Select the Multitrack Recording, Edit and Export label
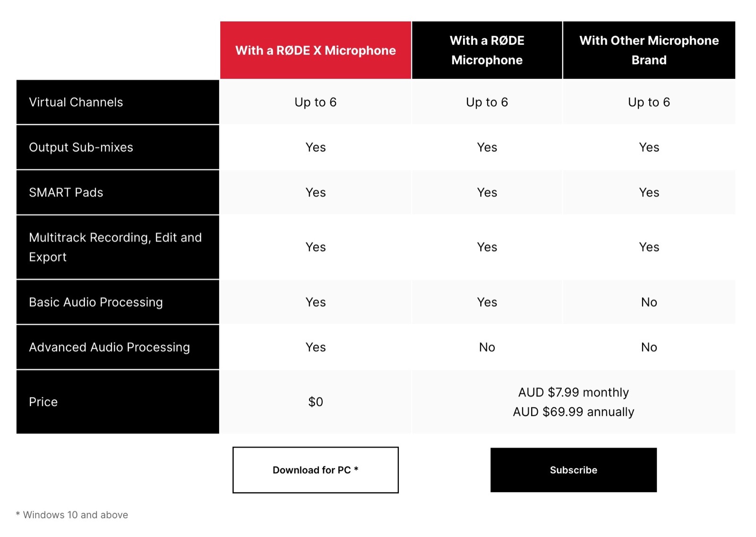The image size is (756, 537). pos(115,247)
